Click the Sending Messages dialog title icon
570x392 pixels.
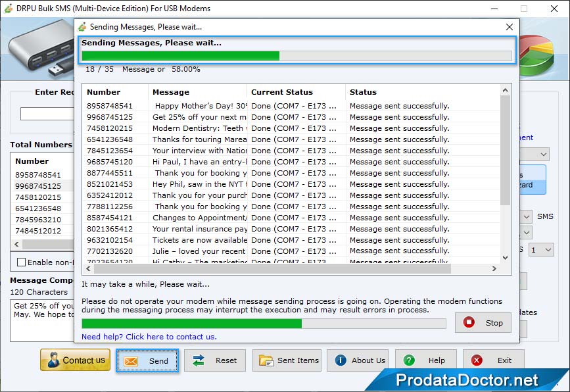83,27
